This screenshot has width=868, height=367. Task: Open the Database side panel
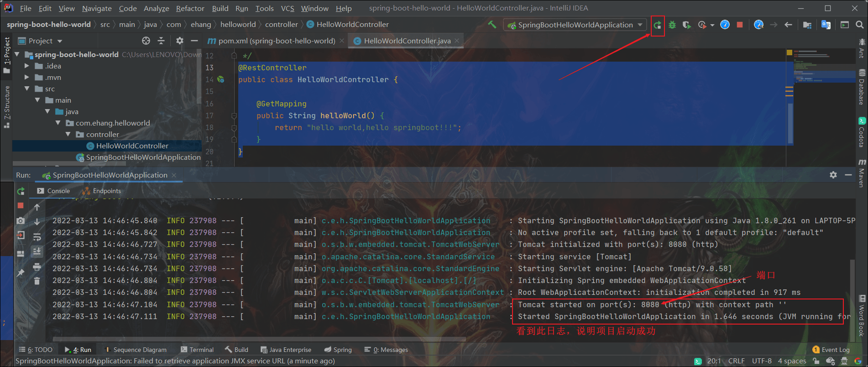pos(862,87)
